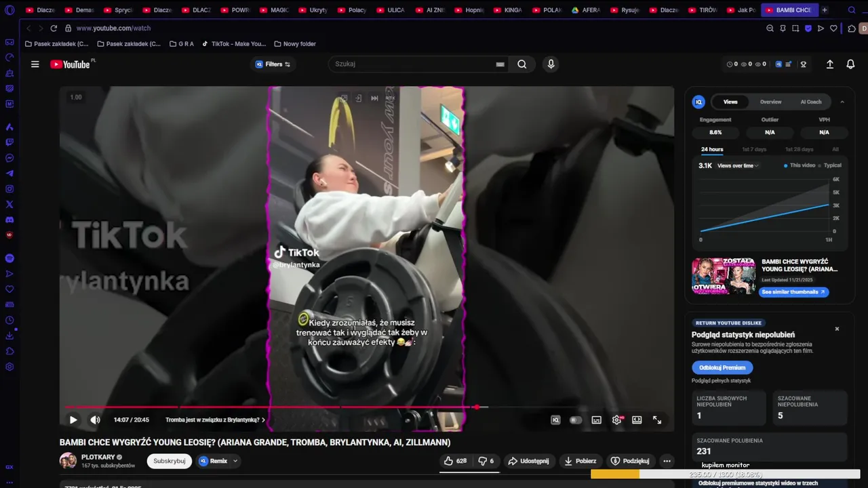Click the ad blocker shield icon
Screen dimensions: 868x488
[808, 28]
